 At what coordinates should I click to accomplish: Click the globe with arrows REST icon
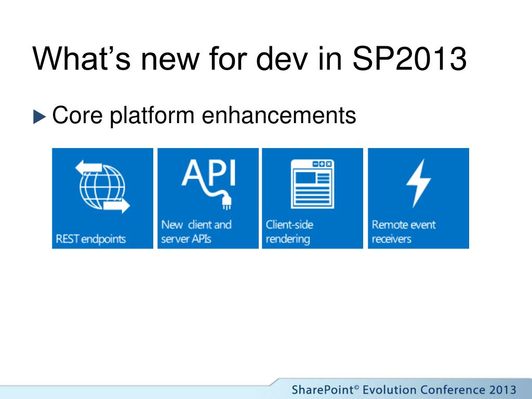pos(102,187)
